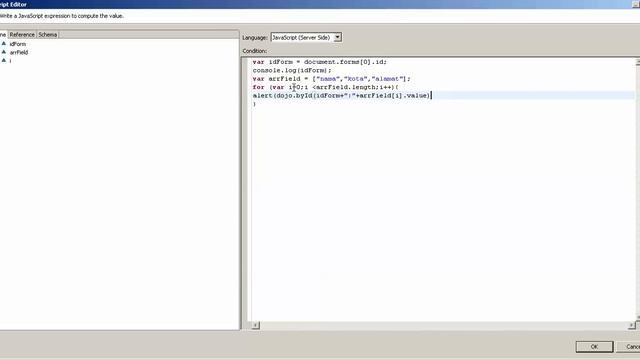Viewport: 640px width, 360px height.
Task: Click the triangle icon beside idForm
Action: pos(4,44)
